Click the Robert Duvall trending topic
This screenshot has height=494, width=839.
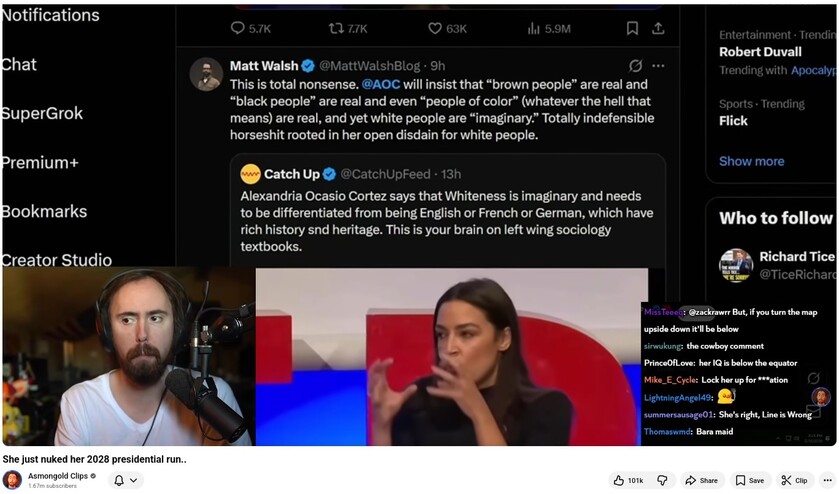click(760, 52)
